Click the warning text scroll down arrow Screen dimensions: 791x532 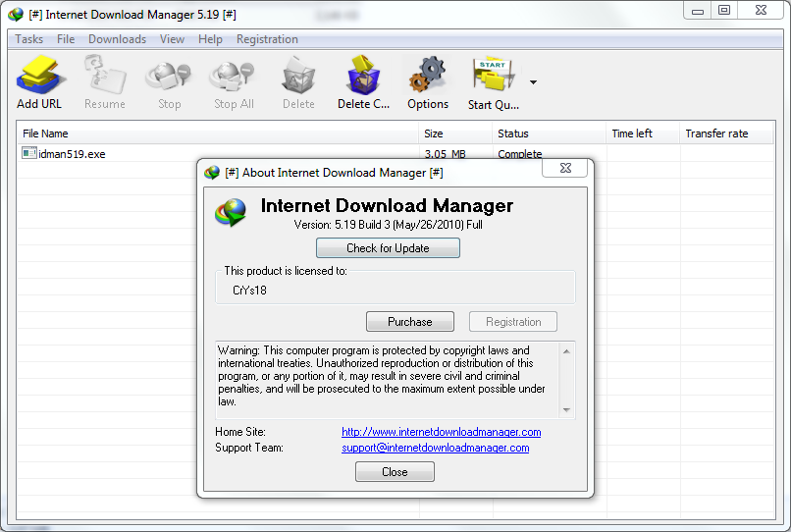[x=566, y=410]
